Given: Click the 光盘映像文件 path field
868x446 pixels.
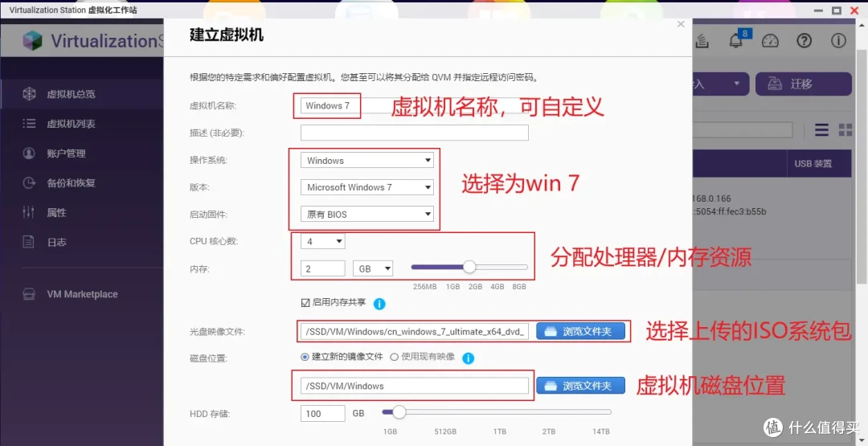Looking at the screenshot, I should click(x=415, y=331).
